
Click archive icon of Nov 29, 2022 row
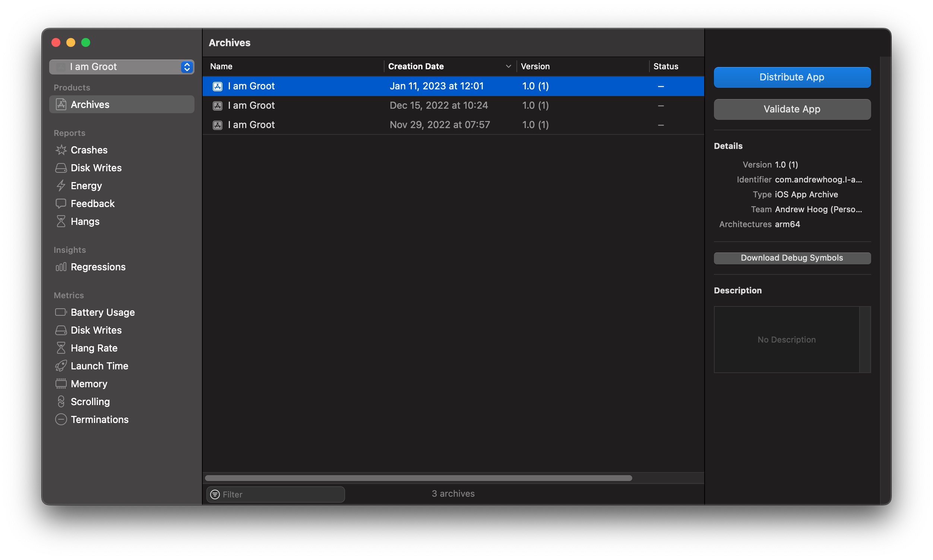(218, 125)
